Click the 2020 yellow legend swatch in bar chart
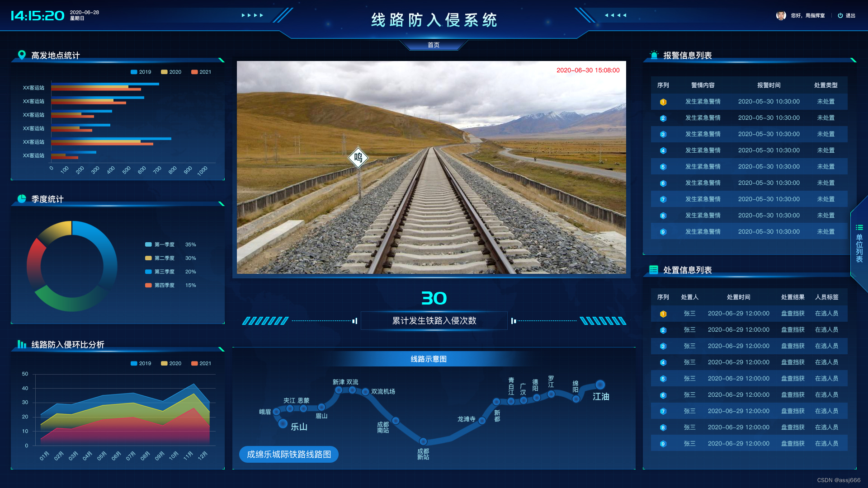Image resolution: width=868 pixels, height=488 pixels. click(164, 72)
